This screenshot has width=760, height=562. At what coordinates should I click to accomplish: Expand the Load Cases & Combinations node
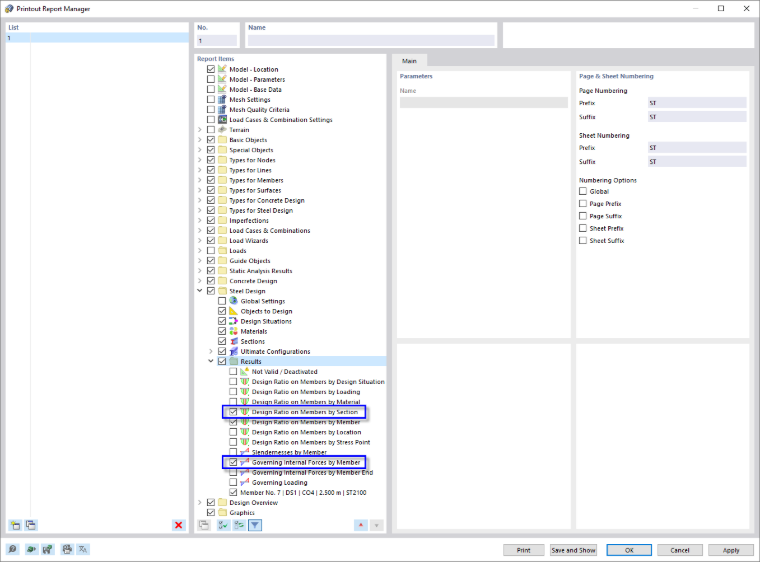click(200, 230)
